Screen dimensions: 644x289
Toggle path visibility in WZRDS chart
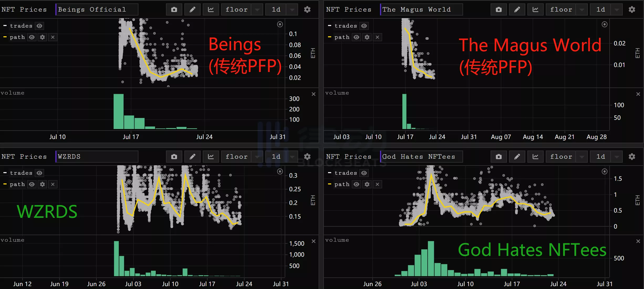point(32,184)
